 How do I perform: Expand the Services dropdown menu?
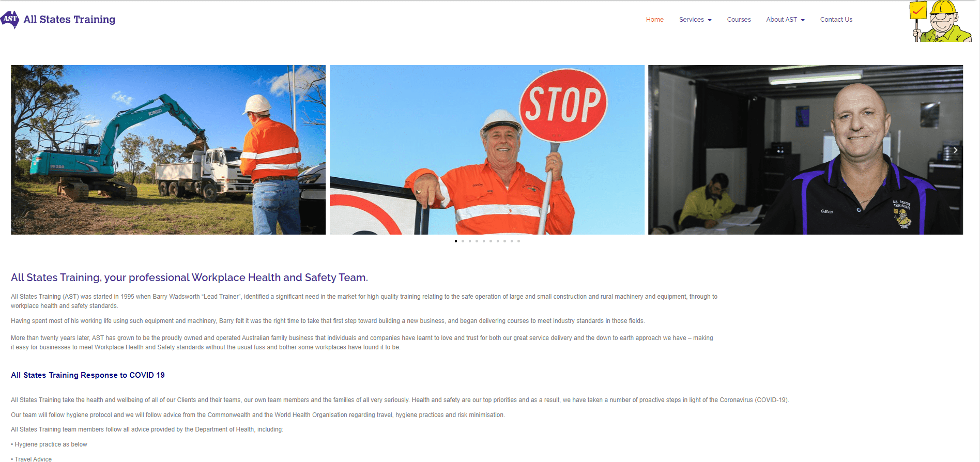692,20
